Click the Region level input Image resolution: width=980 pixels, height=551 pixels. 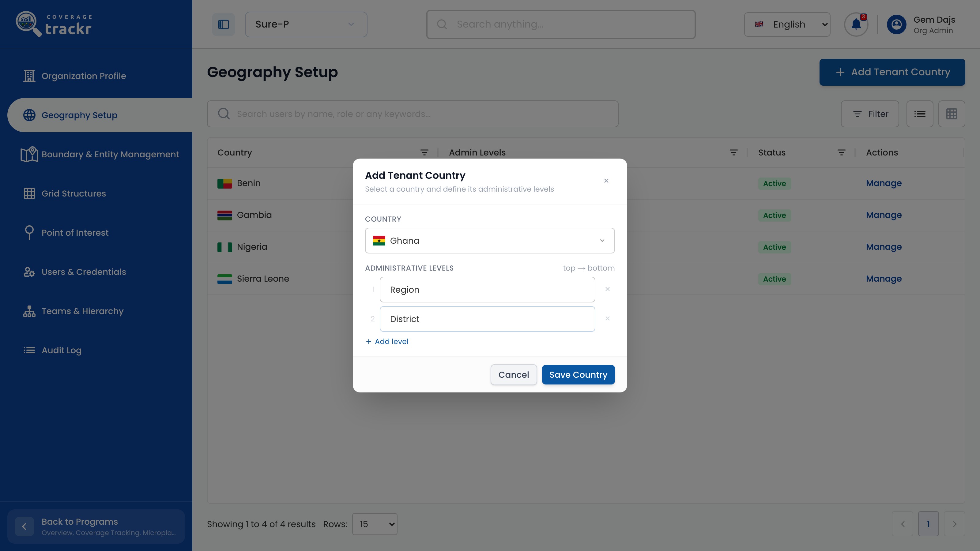point(487,289)
